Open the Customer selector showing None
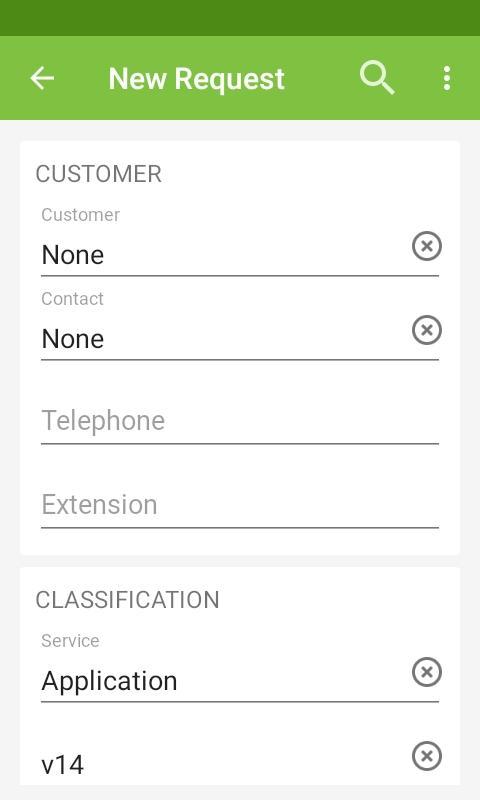This screenshot has height=800, width=480. click(x=224, y=255)
